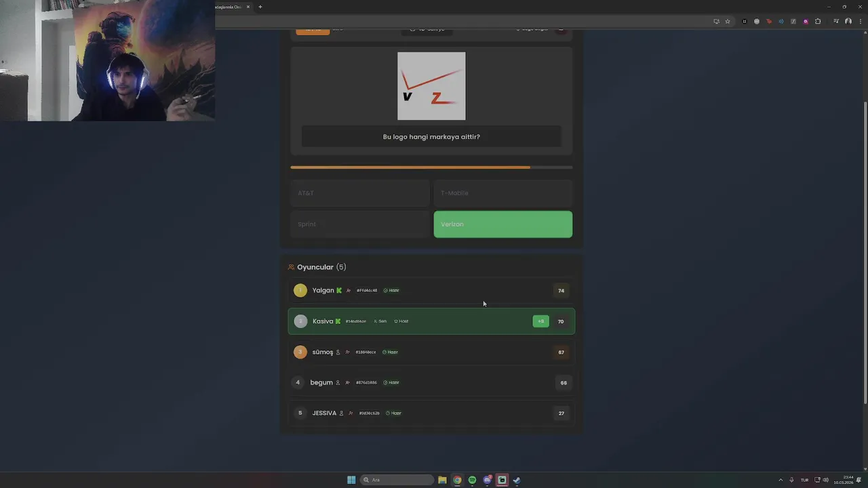Click the taskbar search box Ara

(x=397, y=480)
